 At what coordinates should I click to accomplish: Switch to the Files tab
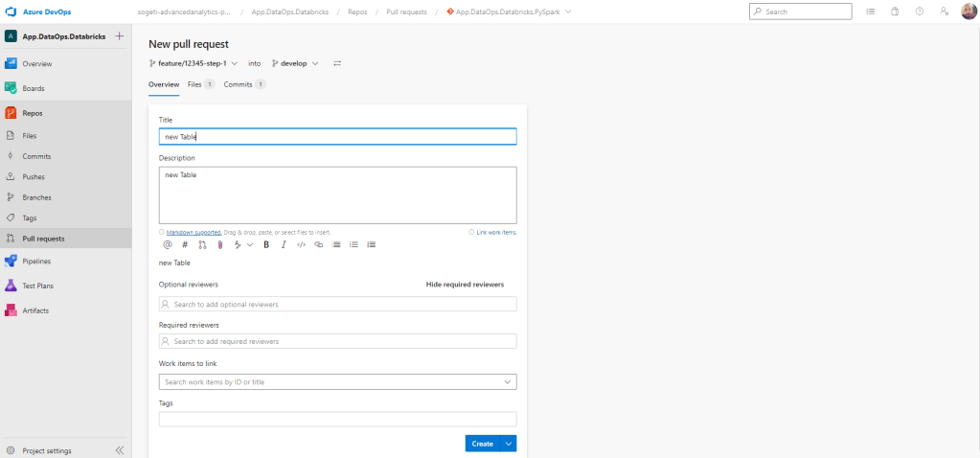(194, 84)
